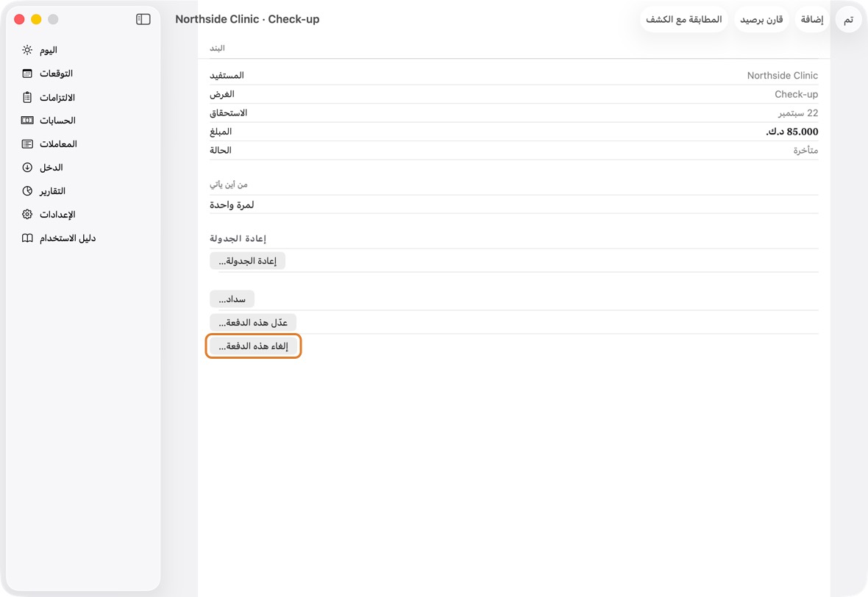Click المطابقة مع الكشف toolbar button
The height and width of the screenshot is (597, 868).
[684, 20]
